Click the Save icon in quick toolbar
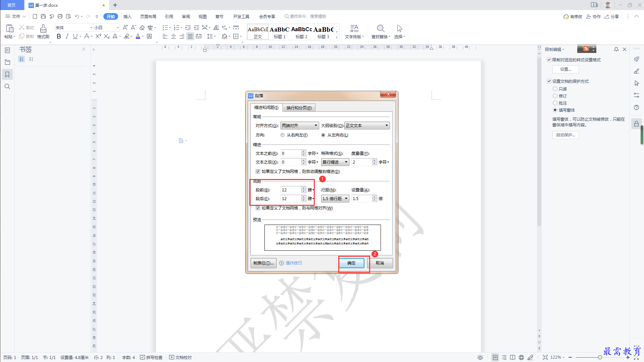The width and height of the screenshot is (644, 362). [43, 16]
